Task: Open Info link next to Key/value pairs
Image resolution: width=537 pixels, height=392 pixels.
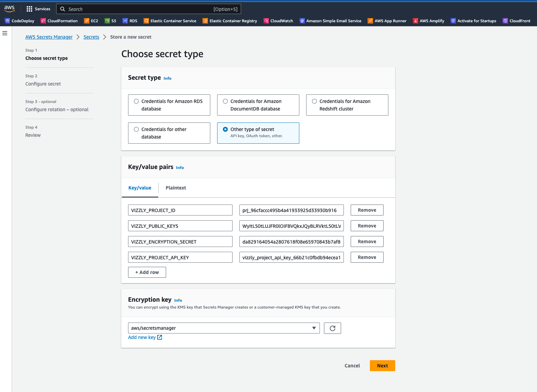Action: [180, 168]
